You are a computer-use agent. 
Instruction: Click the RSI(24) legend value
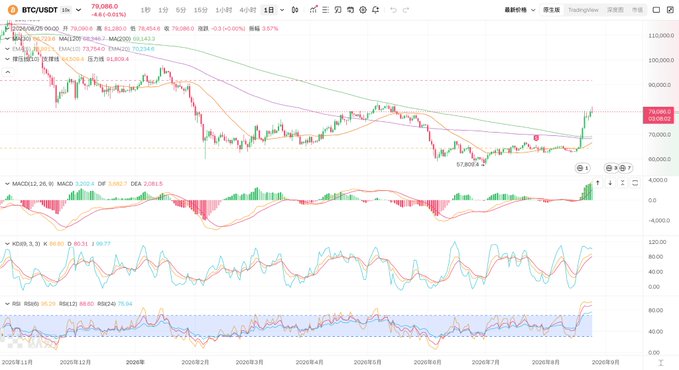coord(125,304)
